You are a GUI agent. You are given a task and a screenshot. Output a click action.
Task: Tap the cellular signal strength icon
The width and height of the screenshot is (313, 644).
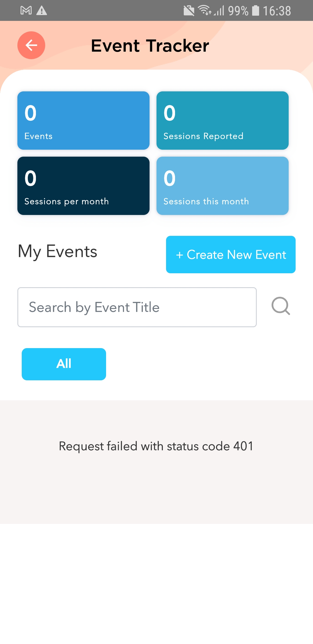(x=220, y=11)
